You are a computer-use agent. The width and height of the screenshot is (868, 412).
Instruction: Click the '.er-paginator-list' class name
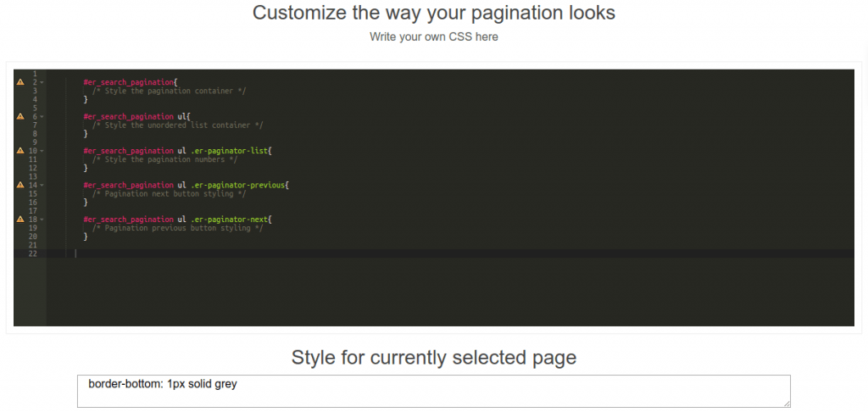coord(229,151)
